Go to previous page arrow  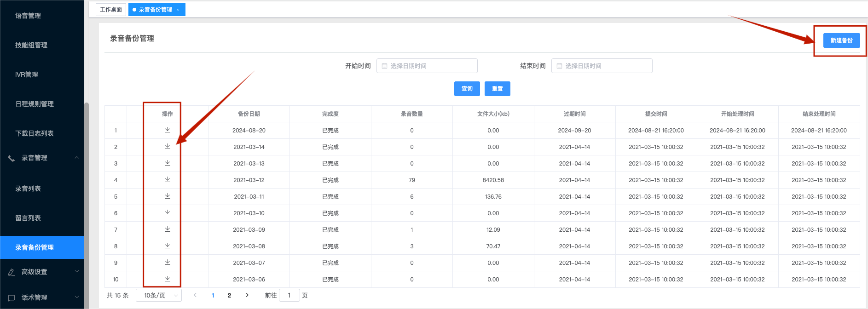coord(195,295)
